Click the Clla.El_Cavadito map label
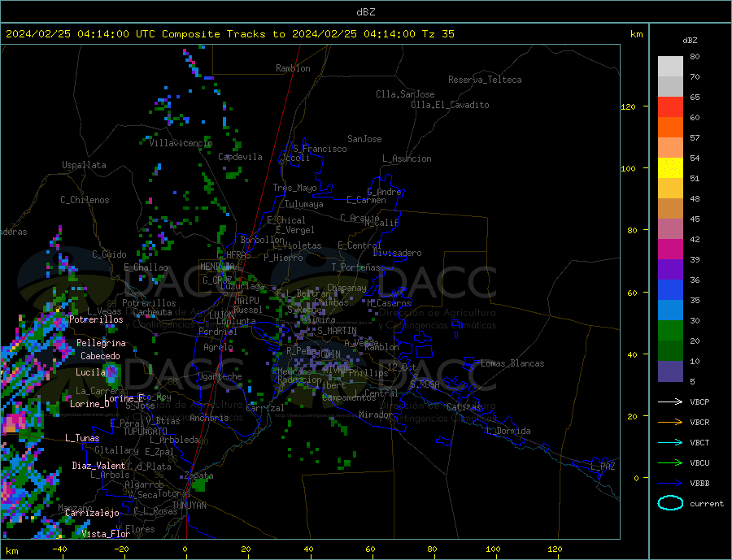Screen dimensions: 732x560 pyautogui.click(x=450, y=105)
